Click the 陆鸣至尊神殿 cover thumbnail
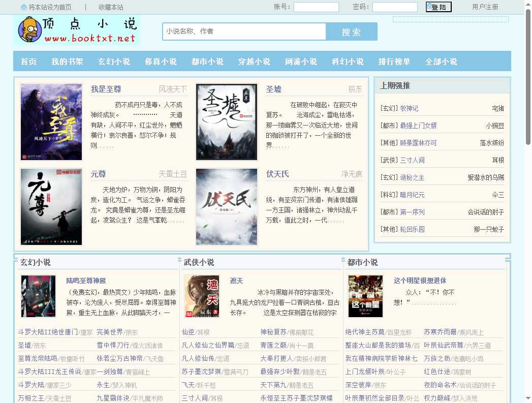 [38, 296]
